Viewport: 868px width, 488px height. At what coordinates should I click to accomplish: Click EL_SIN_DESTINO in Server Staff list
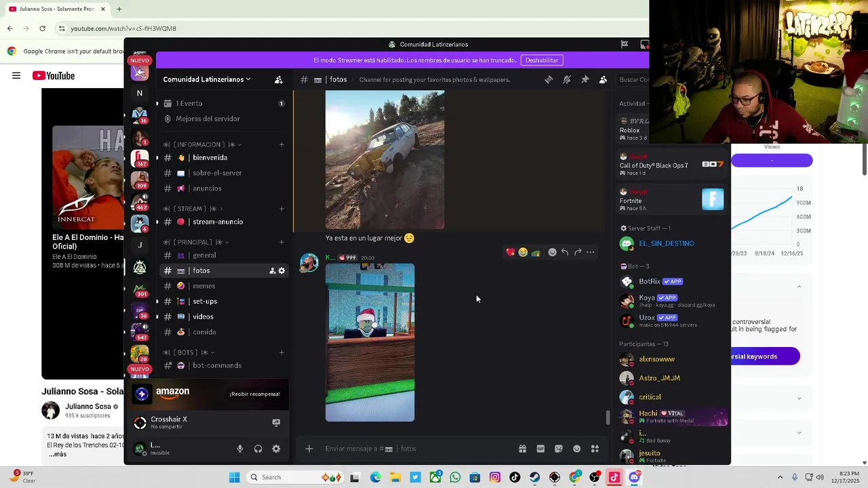(667, 243)
